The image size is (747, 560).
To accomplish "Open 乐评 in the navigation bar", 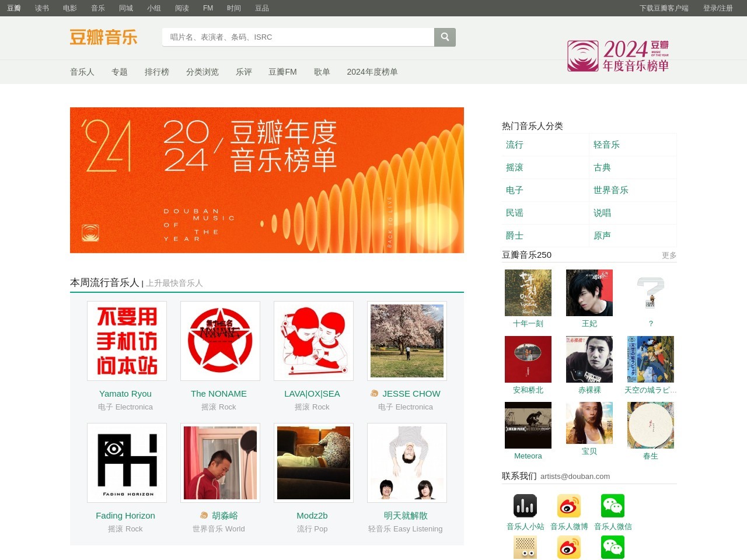I will (x=244, y=72).
